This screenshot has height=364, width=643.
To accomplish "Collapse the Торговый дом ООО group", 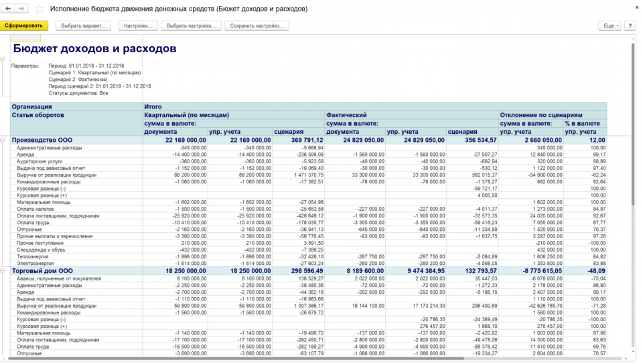I will pyautogui.click(x=3, y=270).
